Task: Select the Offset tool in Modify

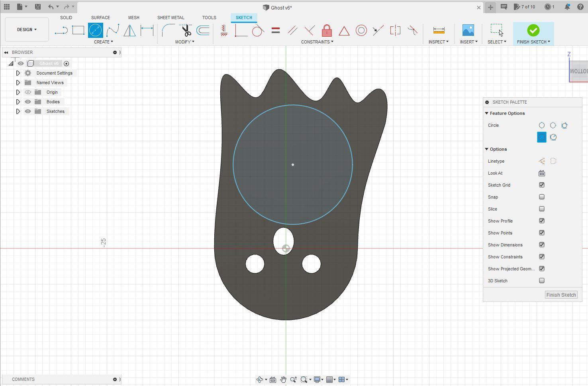Action: (x=203, y=30)
